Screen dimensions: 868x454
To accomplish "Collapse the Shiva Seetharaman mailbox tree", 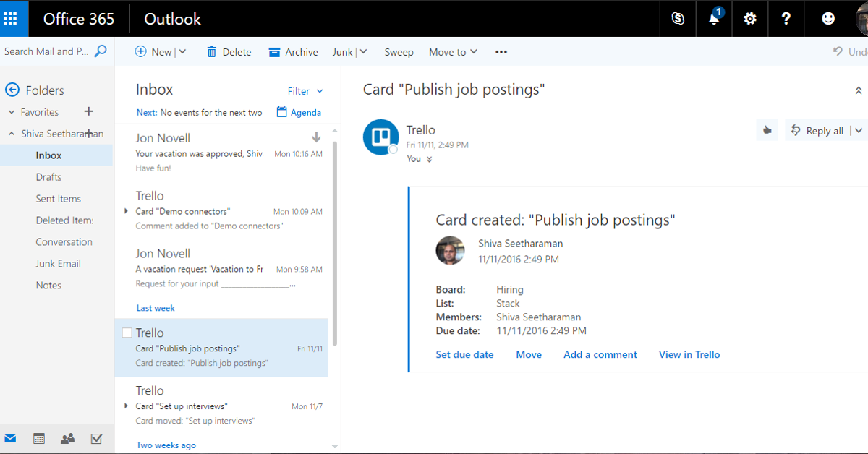I will pyautogui.click(x=12, y=134).
